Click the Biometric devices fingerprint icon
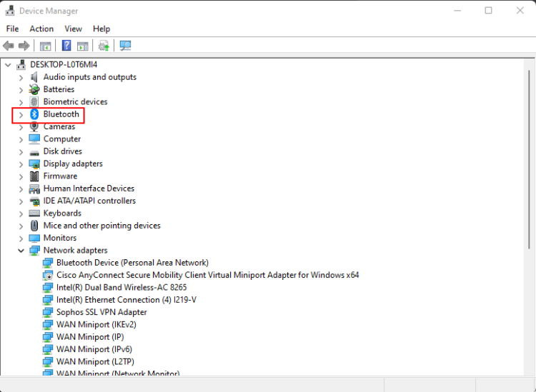The height and width of the screenshot is (392, 536). pos(34,102)
